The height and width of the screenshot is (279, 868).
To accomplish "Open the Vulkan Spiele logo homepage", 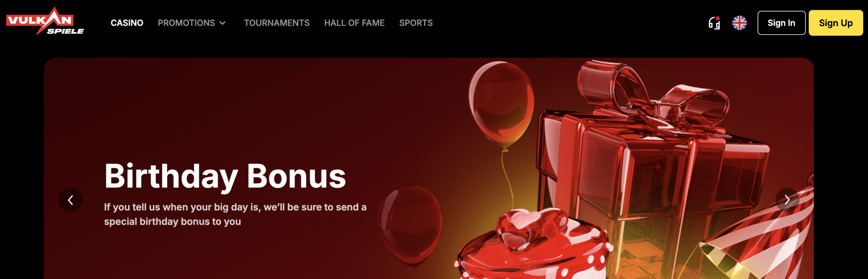I will point(45,21).
